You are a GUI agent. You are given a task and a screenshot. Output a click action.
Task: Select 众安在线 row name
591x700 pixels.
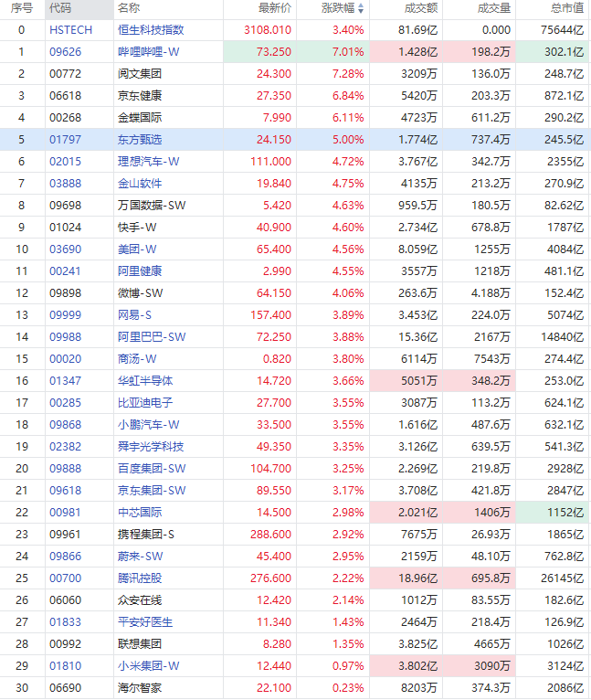tap(140, 600)
